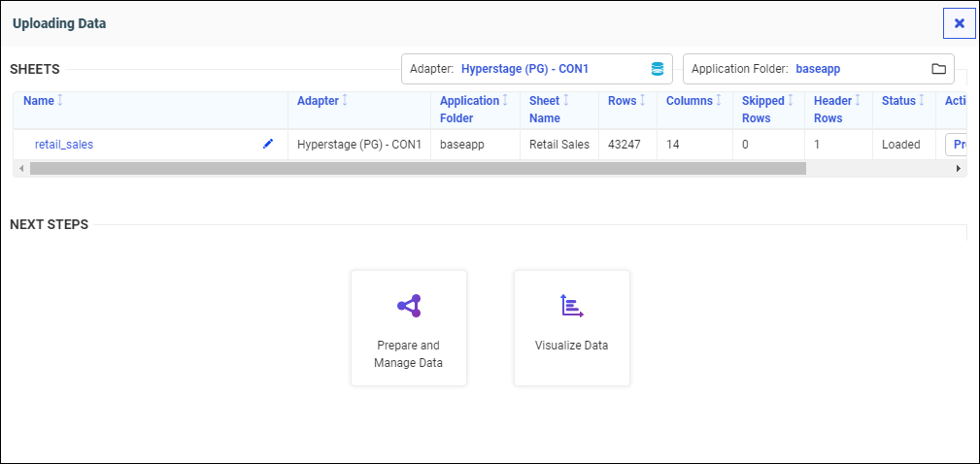The height and width of the screenshot is (464, 980).
Task: Click the scrollbar right arrow
Action: 959,168
